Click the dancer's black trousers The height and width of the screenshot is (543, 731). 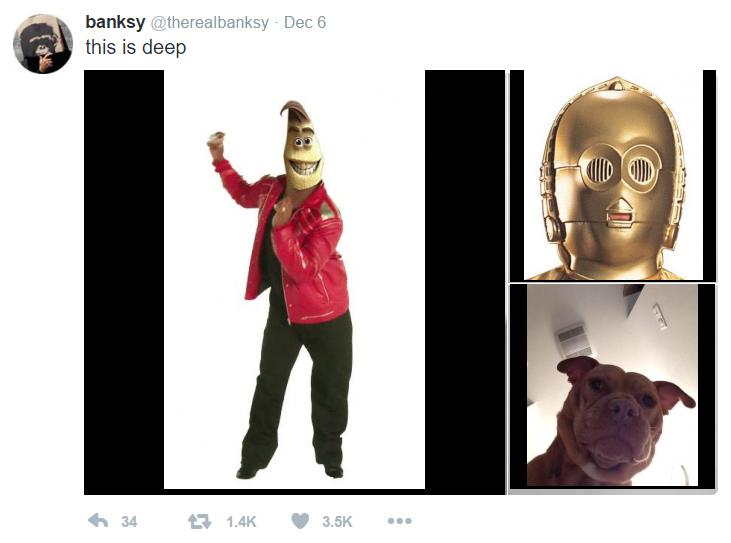(x=298, y=387)
